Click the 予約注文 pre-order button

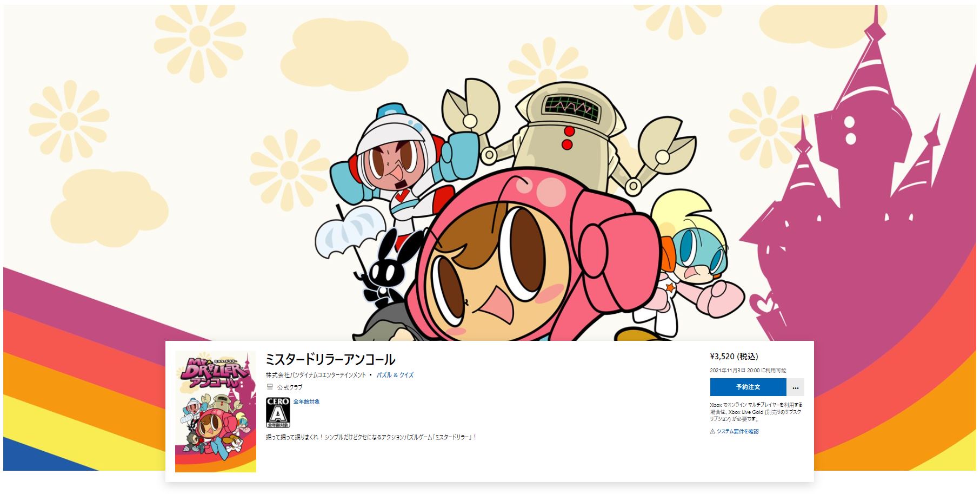[x=748, y=387]
